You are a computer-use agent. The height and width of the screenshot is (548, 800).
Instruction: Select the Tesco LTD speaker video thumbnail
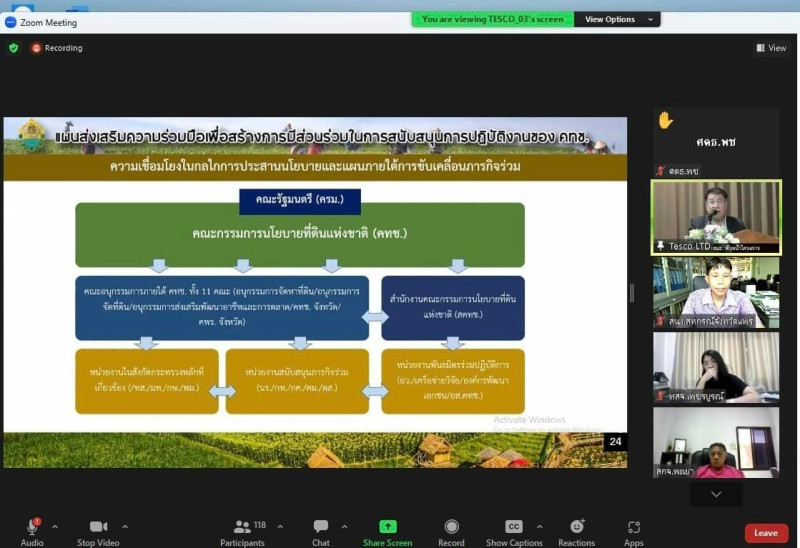tap(715, 217)
